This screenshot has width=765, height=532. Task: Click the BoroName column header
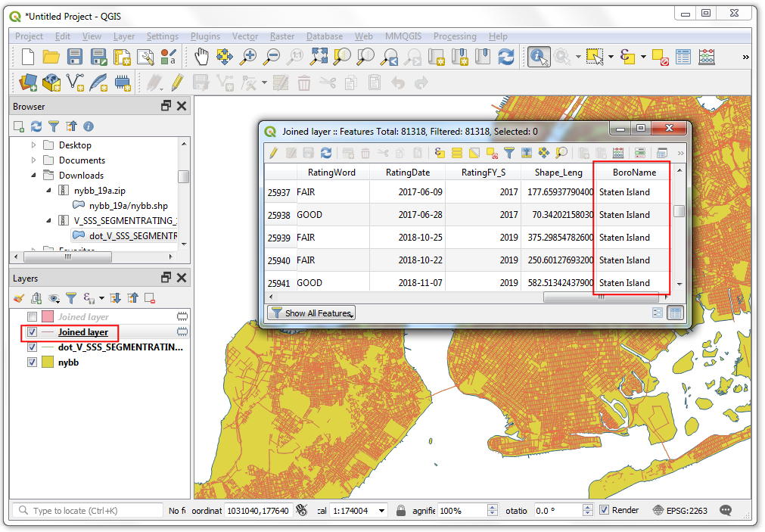[x=634, y=173]
